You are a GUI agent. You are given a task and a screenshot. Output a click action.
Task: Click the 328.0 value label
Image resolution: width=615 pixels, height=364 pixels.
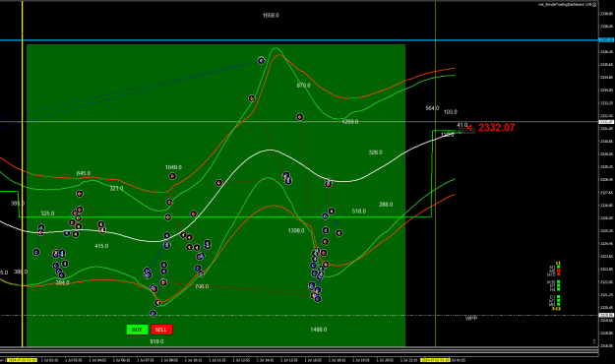(375, 152)
